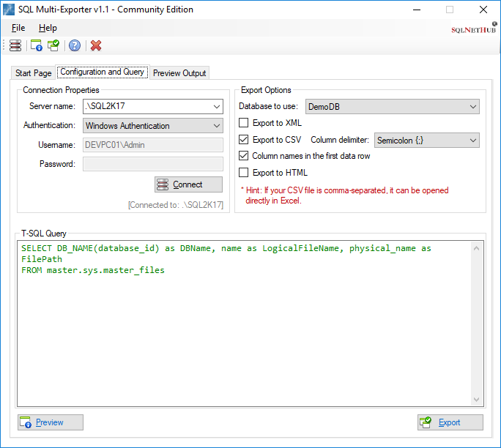
Task: Click the Connected to .\SQL2K17 status text
Action: 176,205
